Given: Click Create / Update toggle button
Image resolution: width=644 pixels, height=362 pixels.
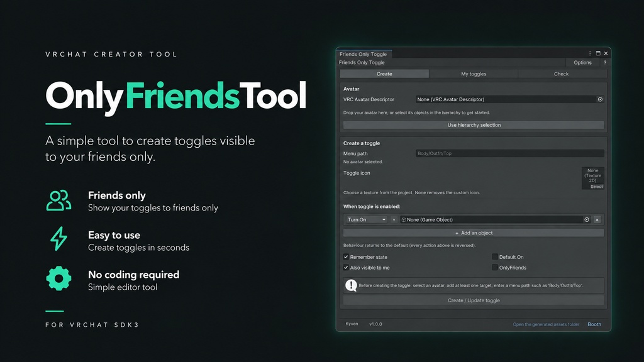Looking at the screenshot, I should pyautogui.click(x=474, y=300).
